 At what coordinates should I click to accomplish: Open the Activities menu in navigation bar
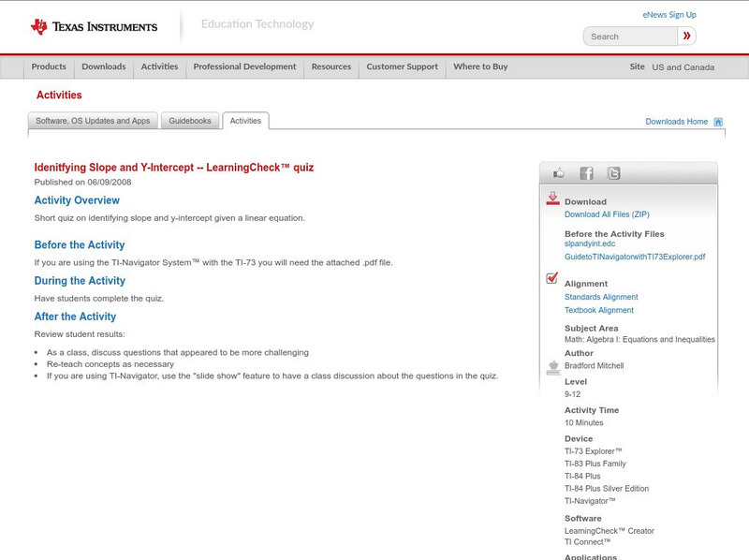click(x=159, y=66)
